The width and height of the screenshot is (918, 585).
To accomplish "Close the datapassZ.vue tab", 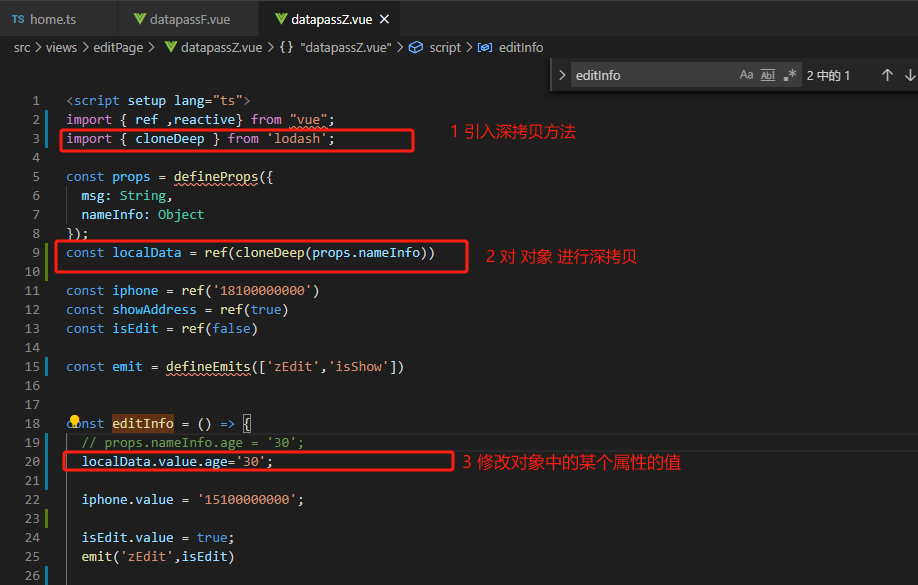I will tap(385, 19).
